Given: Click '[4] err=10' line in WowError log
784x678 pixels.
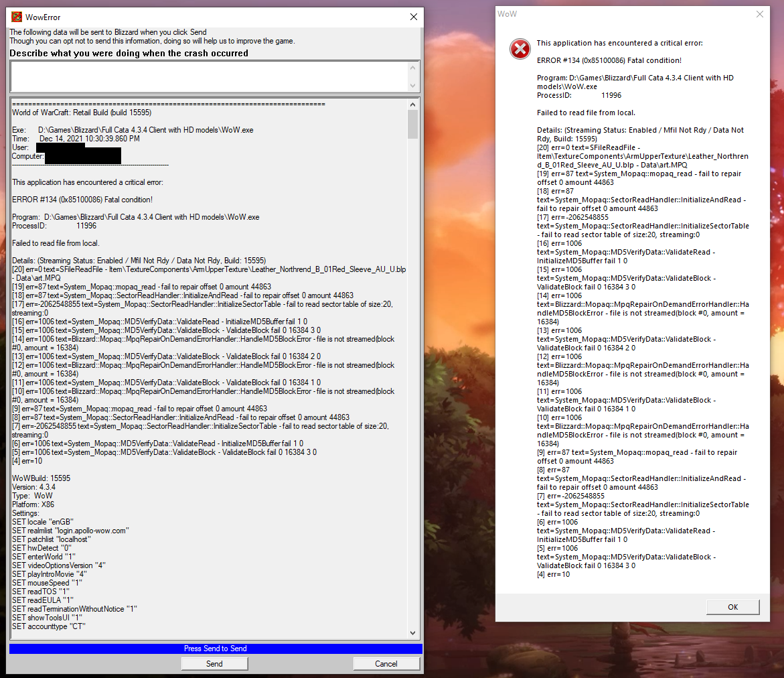Looking at the screenshot, I should click(27, 461).
